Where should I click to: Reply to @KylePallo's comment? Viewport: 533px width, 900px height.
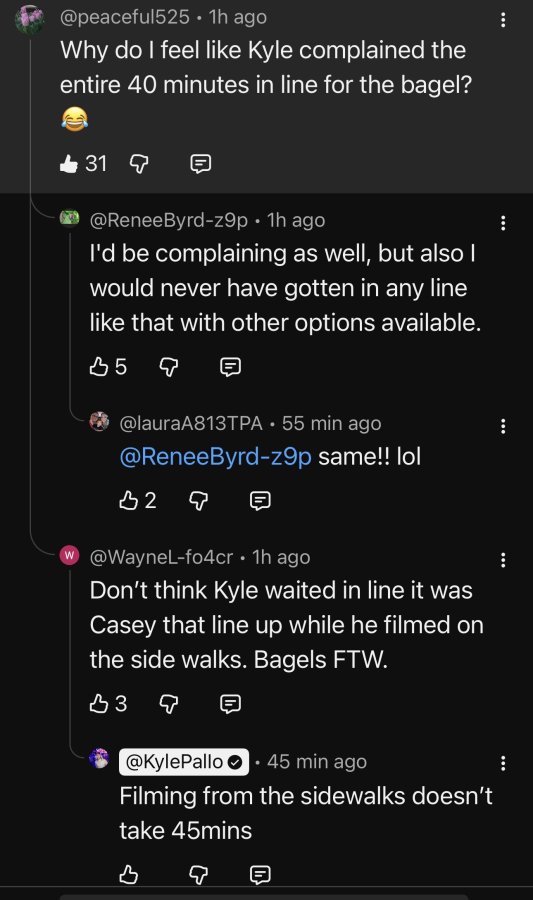click(260, 875)
